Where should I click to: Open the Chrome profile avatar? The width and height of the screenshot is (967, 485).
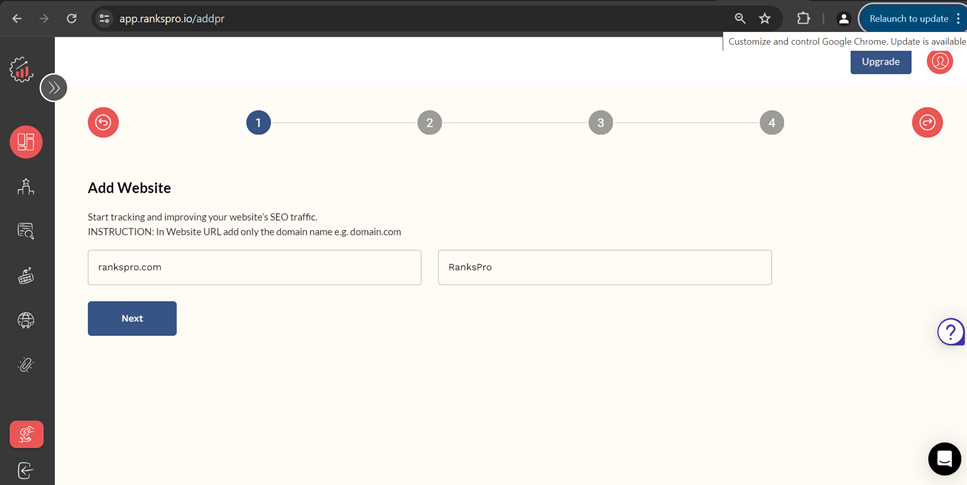pos(844,19)
